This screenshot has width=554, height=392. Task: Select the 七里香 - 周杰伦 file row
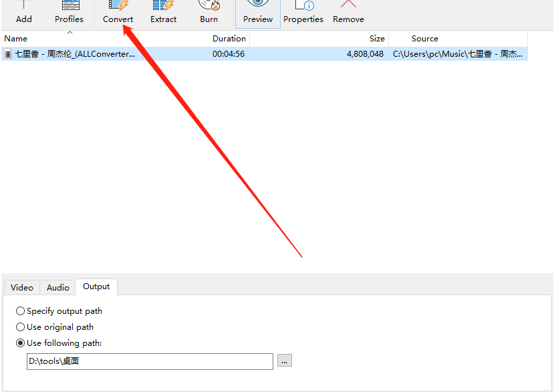click(x=265, y=53)
